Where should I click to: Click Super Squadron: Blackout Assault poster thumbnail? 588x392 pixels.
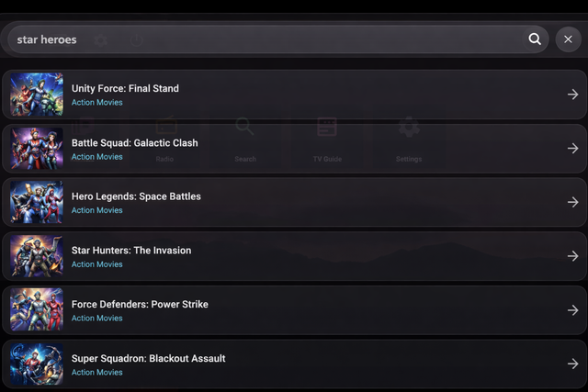pos(37,364)
